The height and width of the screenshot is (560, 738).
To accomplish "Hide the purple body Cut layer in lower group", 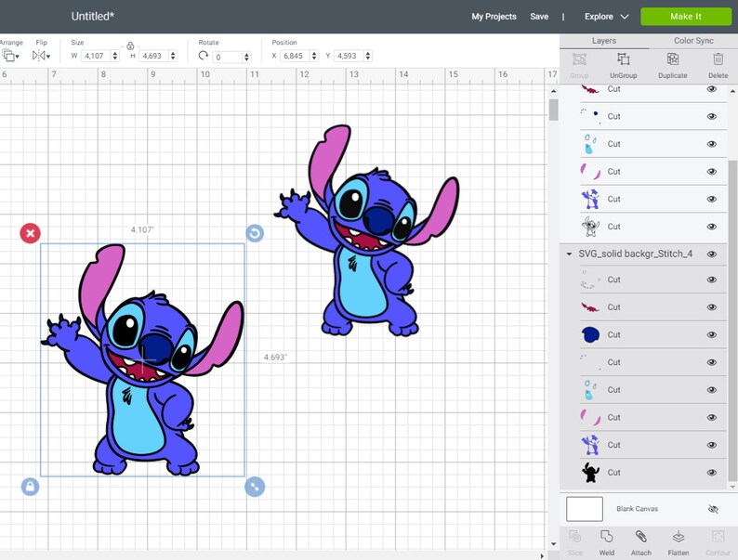I will pyautogui.click(x=712, y=445).
